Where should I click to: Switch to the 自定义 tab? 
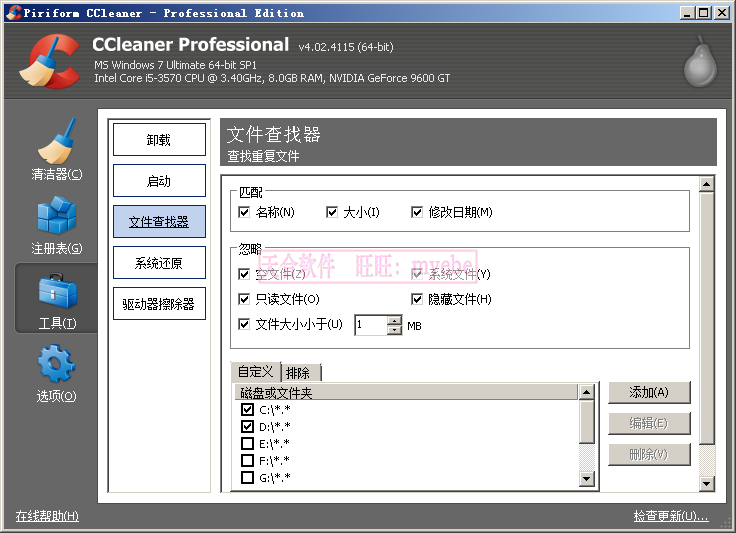[255, 372]
